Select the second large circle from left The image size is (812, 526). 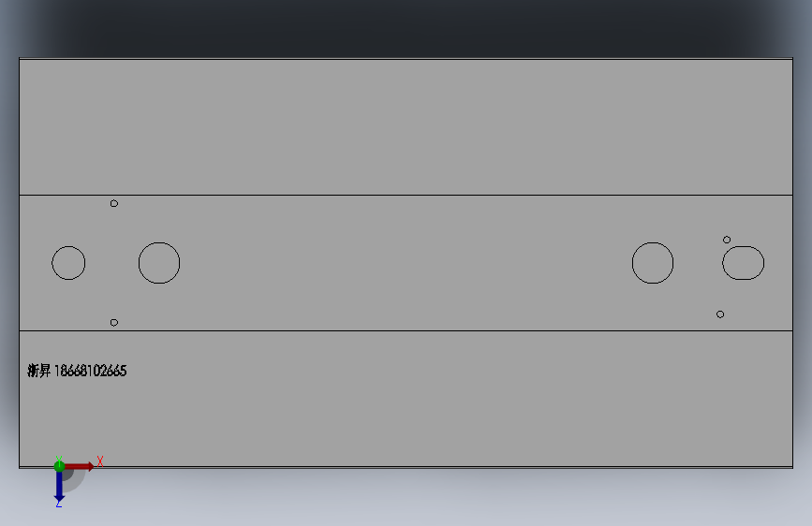[x=159, y=263]
